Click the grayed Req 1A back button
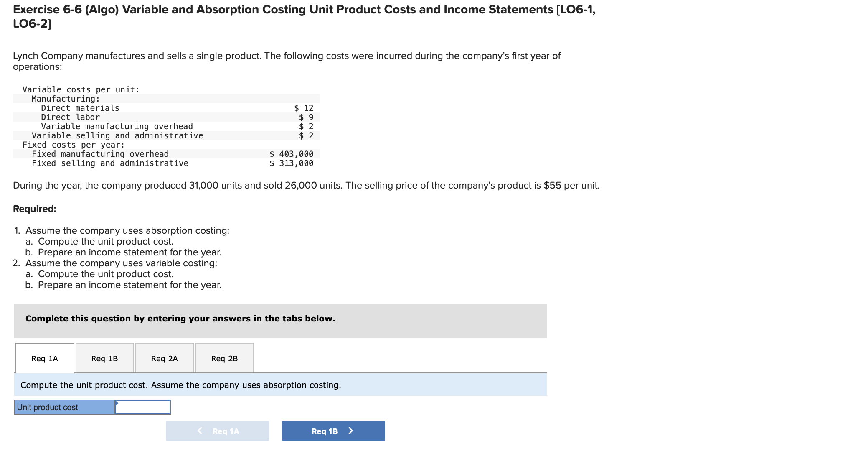This screenshot has height=459, width=868. (x=217, y=431)
